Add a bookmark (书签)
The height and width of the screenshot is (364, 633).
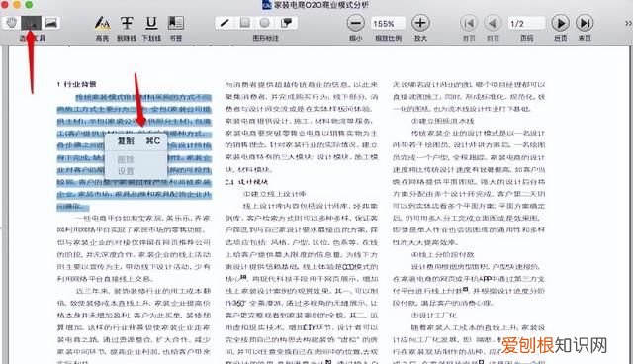click(x=176, y=23)
